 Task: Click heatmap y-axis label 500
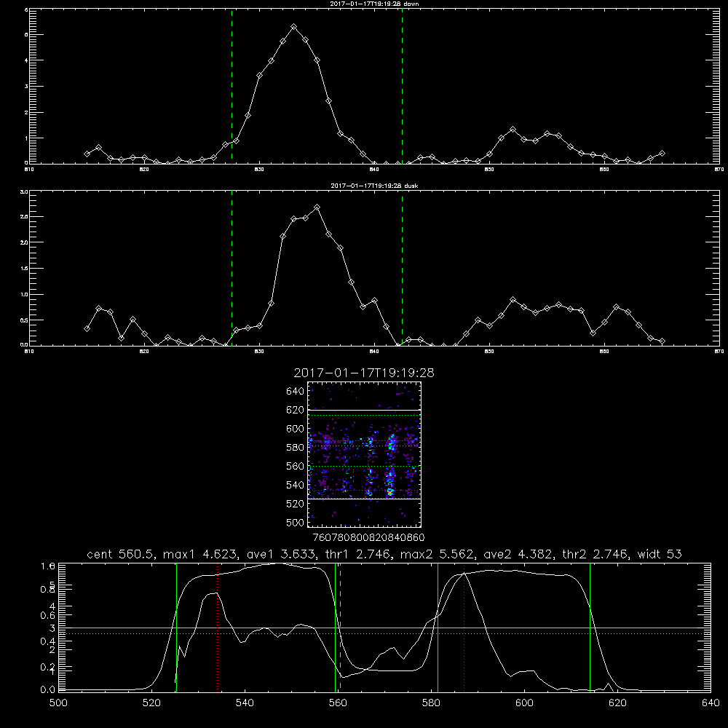tap(296, 522)
